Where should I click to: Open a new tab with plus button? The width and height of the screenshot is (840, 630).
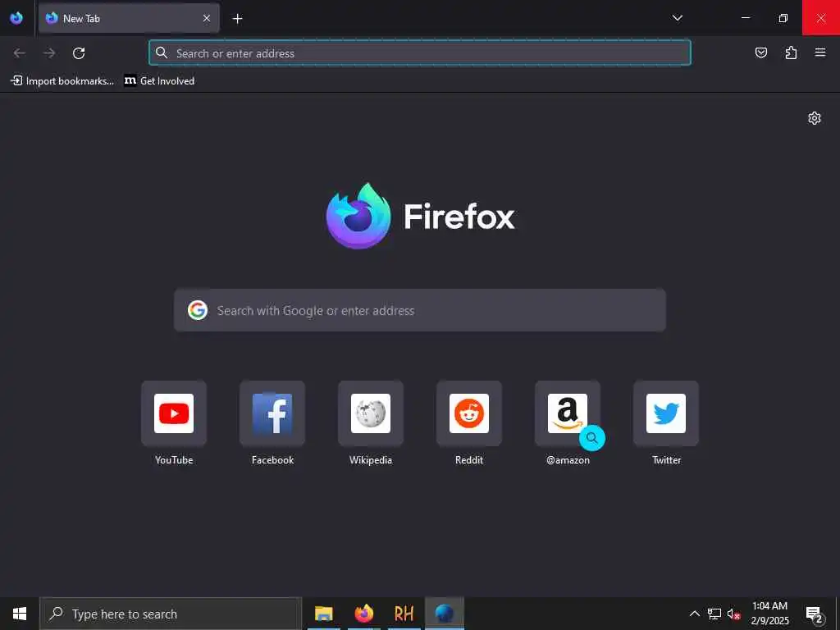point(237,19)
